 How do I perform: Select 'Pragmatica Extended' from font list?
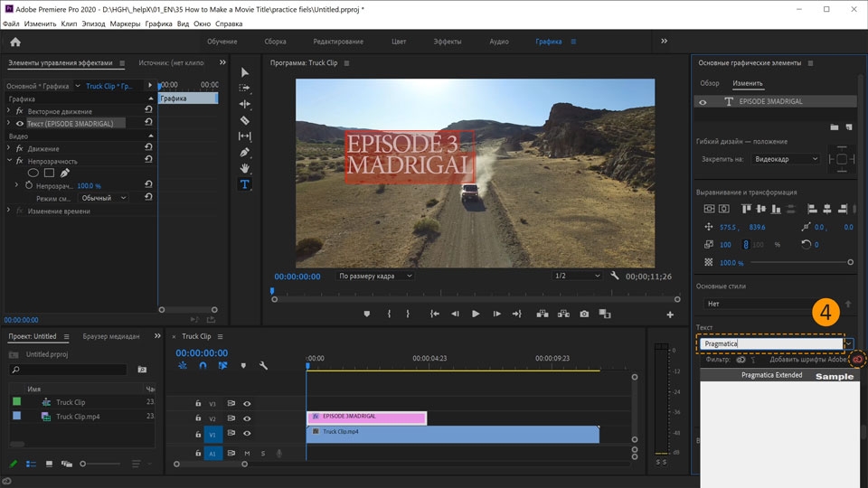coord(772,375)
